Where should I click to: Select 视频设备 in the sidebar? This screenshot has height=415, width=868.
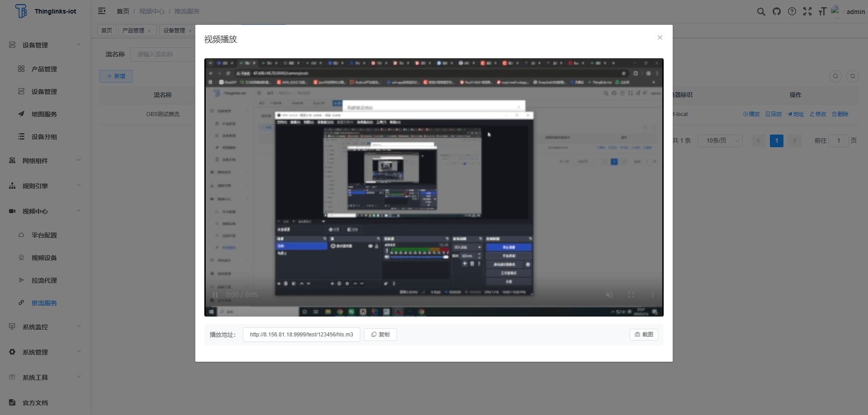click(44, 258)
